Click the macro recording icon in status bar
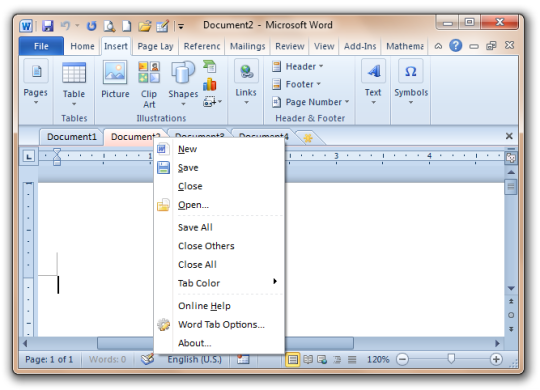The image size is (540, 390). (243, 359)
